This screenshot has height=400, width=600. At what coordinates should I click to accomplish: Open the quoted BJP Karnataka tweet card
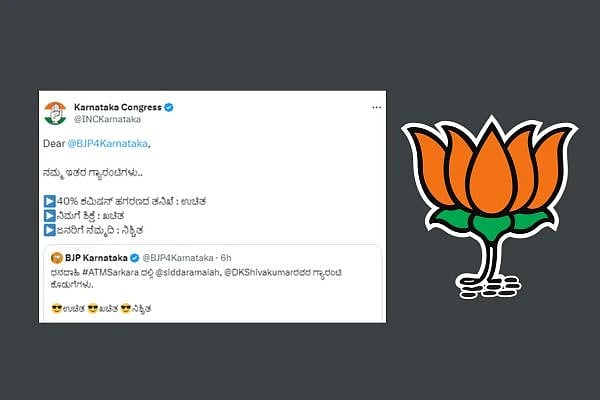pyautogui.click(x=212, y=283)
